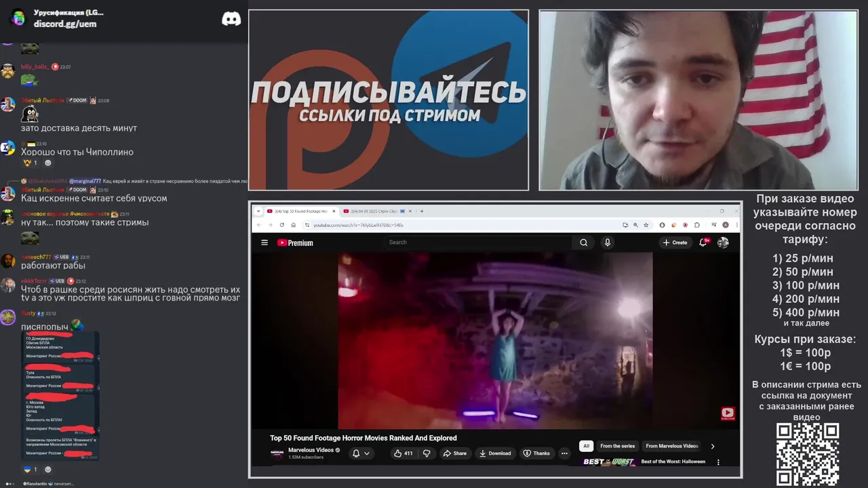This screenshot has width=868, height=488.
Task: Click on the video player frame
Action: (x=495, y=340)
